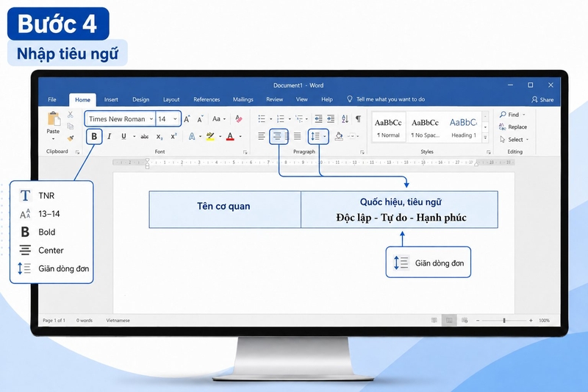Justify paragraph text
This screenshot has height=392, width=588.
(298, 136)
